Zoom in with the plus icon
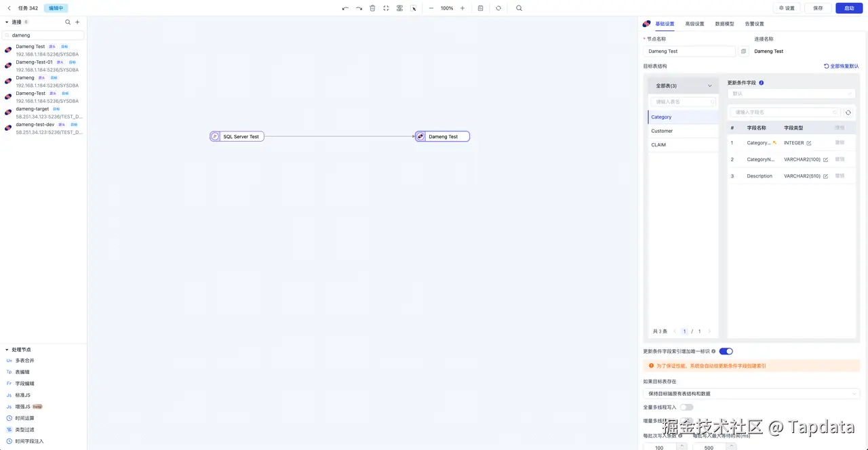868x450 pixels. [x=462, y=8]
